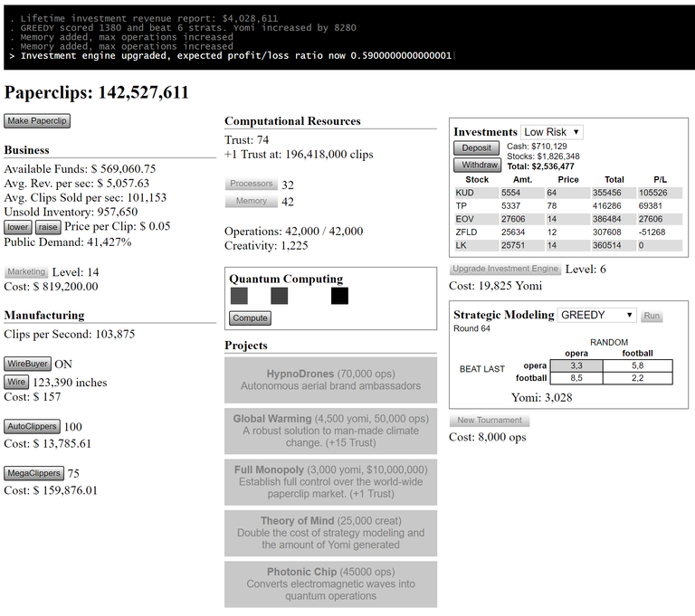695x616 pixels.
Task: Click the Yomi: 3,028 text
Action: tap(542, 397)
